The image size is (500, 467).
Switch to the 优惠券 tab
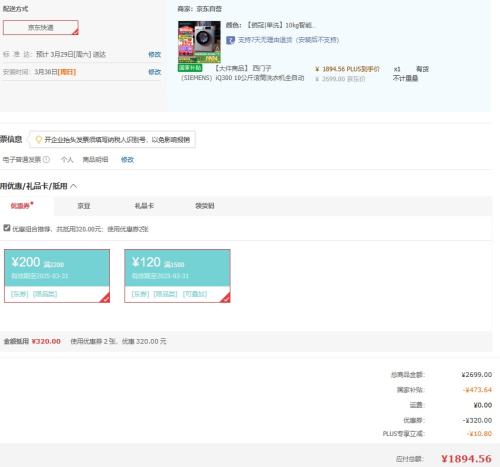(x=22, y=206)
